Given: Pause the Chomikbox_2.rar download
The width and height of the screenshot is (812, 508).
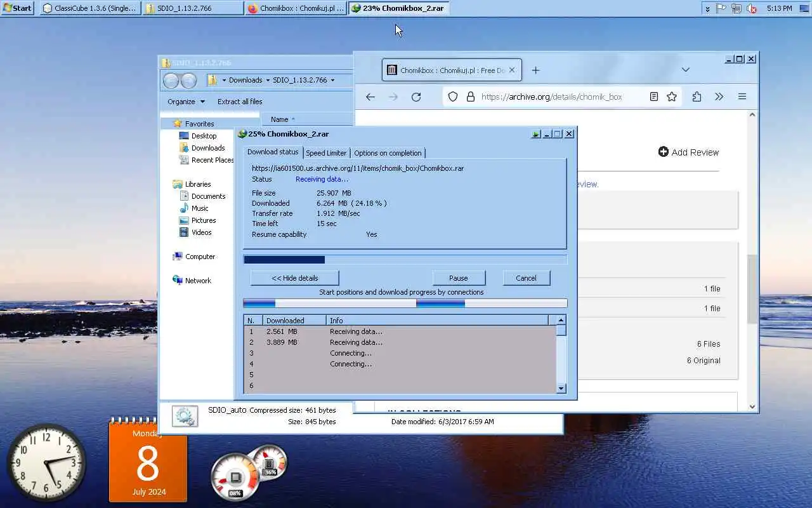Looking at the screenshot, I should tap(459, 278).
